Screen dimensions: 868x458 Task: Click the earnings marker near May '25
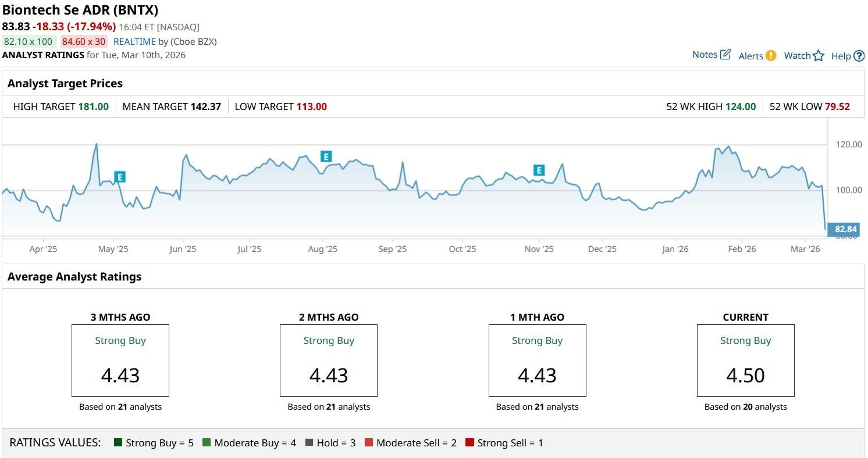point(120,177)
